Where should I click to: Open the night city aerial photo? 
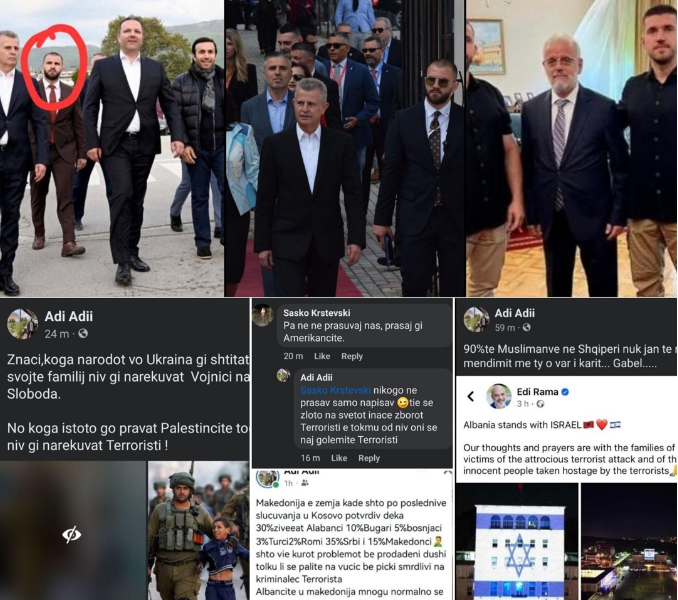(629, 541)
